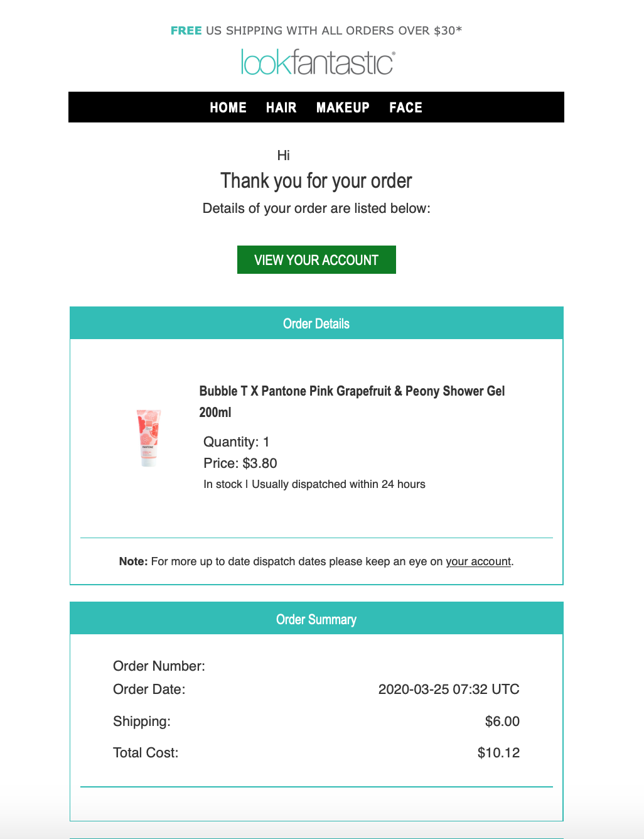Open the FACE category
The width and height of the screenshot is (644, 839).
pyautogui.click(x=405, y=107)
